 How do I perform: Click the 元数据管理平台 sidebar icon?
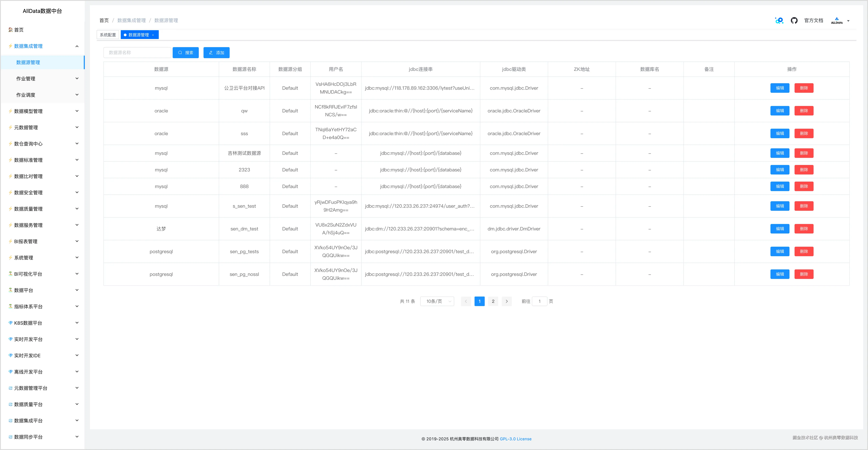(11, 388)
